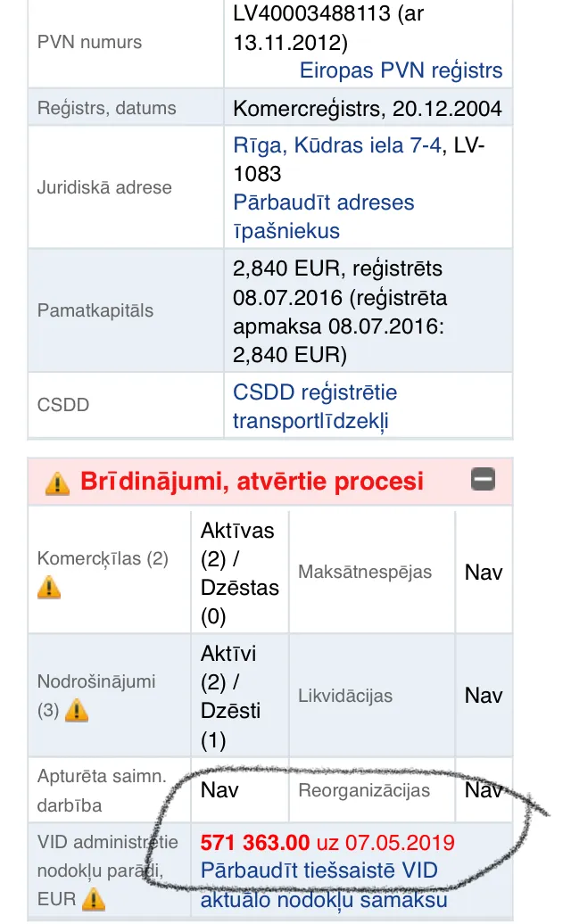Screen dimensions: 571x924
Task: Click warning triangle beside Brīdinājumi heading
Action: (x=57, y=483)
